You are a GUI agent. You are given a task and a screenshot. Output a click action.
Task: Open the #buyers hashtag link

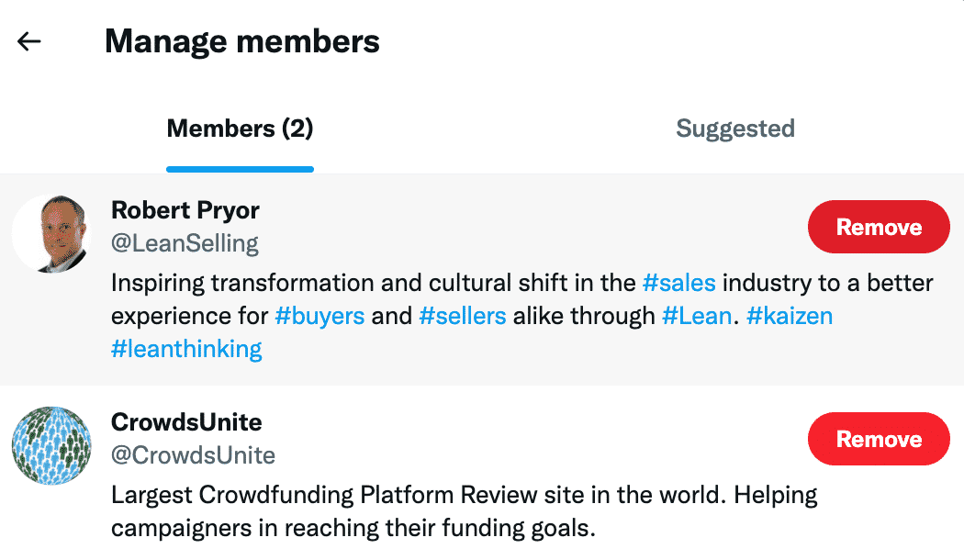click(x=319, y=316)
